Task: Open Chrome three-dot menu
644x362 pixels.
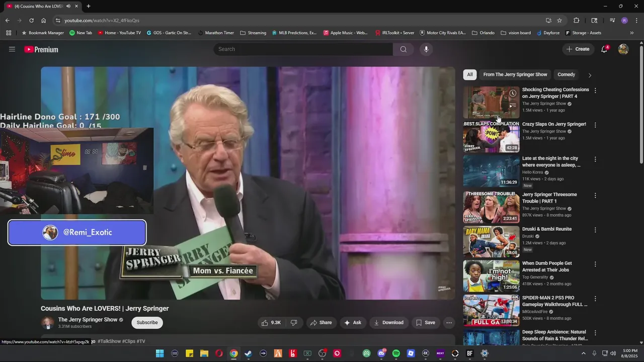Action: click(x=636, y=21)
